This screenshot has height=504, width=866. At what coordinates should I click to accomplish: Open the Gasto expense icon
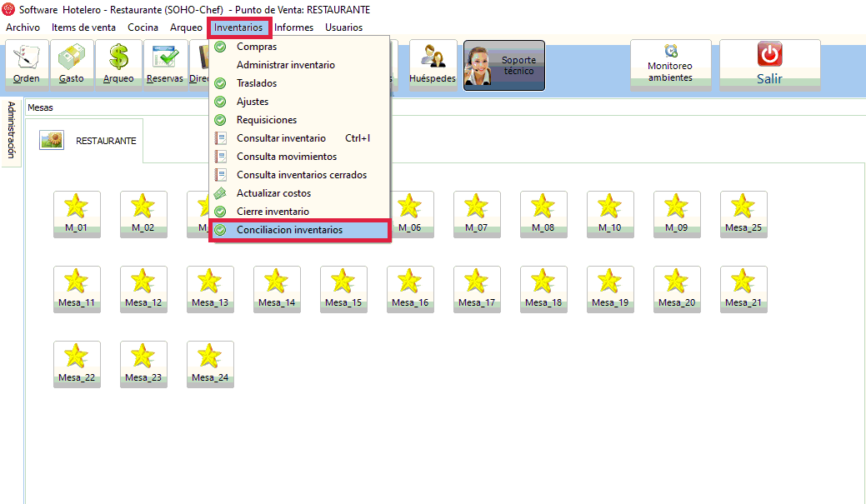[x=72, y=63]
